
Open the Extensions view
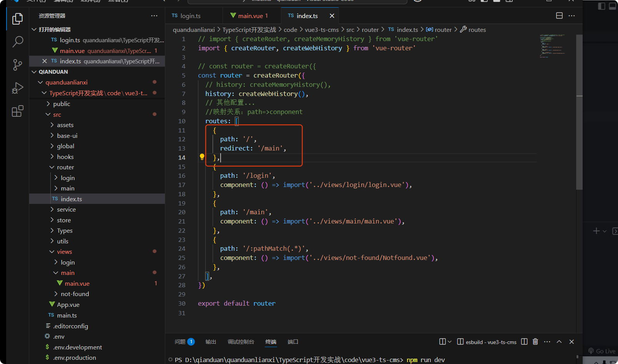17,111
